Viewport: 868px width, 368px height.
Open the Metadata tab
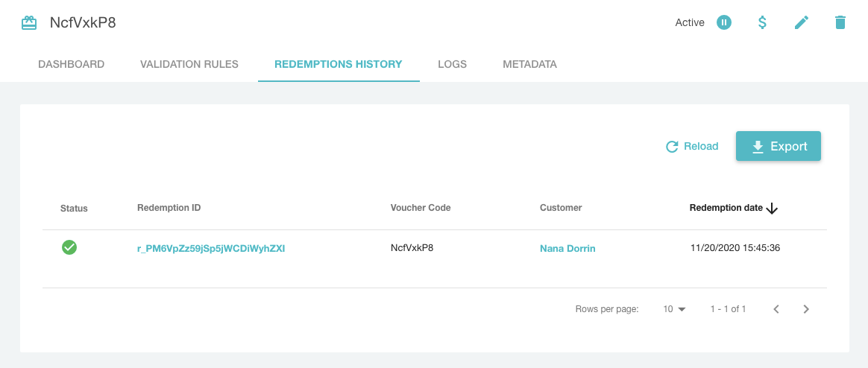click(529, 64)
